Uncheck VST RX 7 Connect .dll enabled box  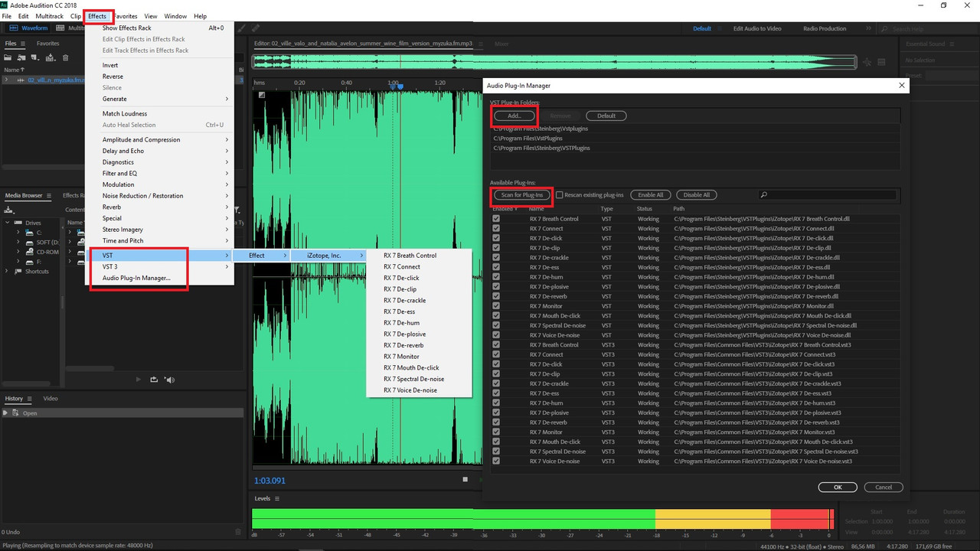pos(496,229)
